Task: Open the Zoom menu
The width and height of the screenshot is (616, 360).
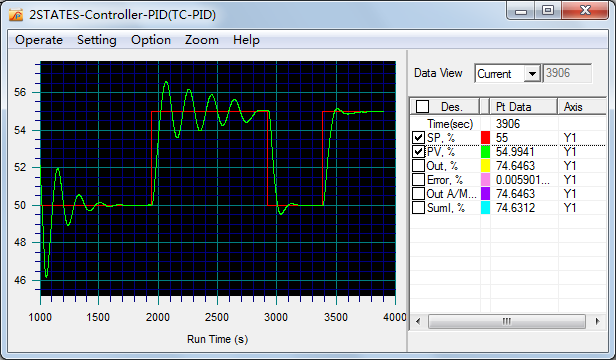Action: 202,40
